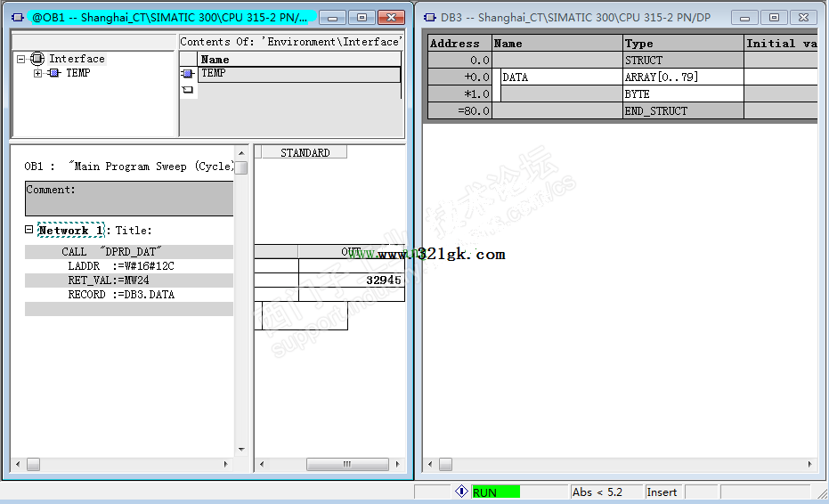This screenshot has height=504, width=829.
Task: Click the Type column header in DB3
Action: pos(683,44)
